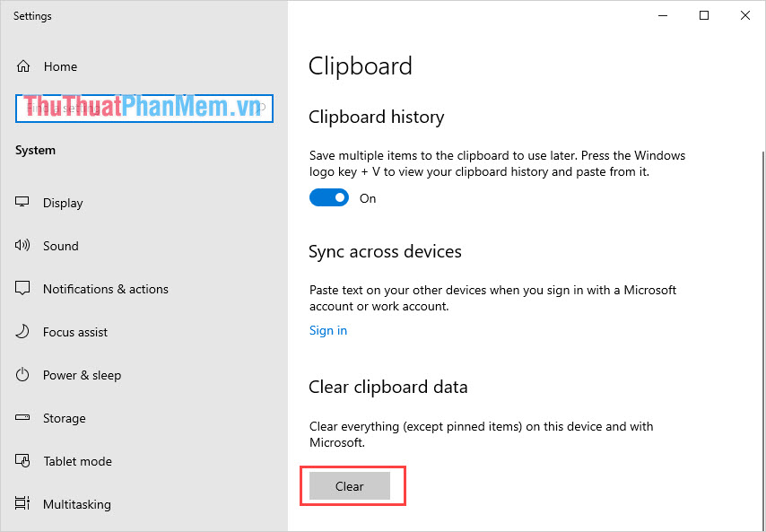Turn off Clipboard history

[328, 197]
